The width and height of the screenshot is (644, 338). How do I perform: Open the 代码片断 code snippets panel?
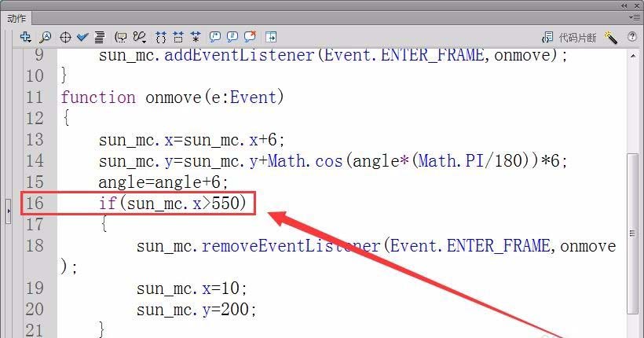[x=569, y=38]
